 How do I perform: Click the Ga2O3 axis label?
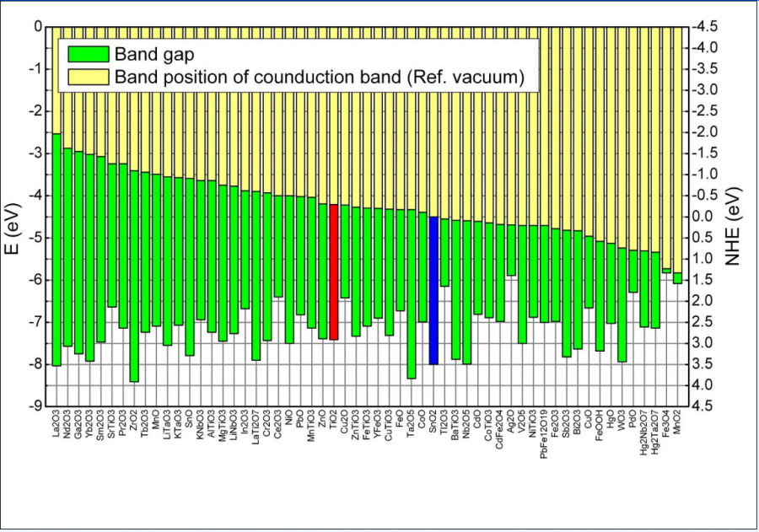[x=78, y=424]
